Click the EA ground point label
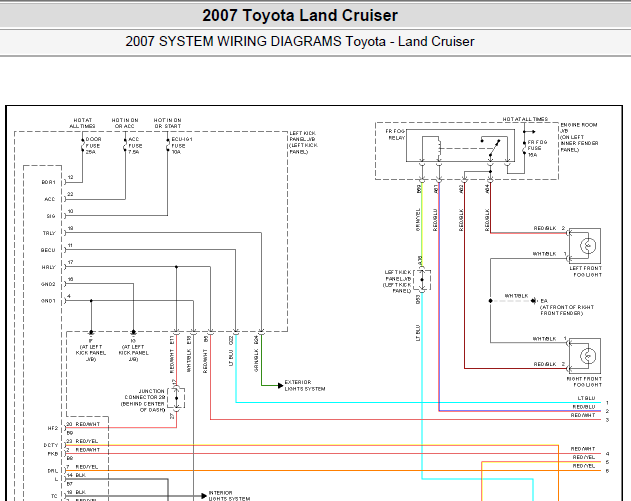631x501 pixels. [x=544, y=301]
